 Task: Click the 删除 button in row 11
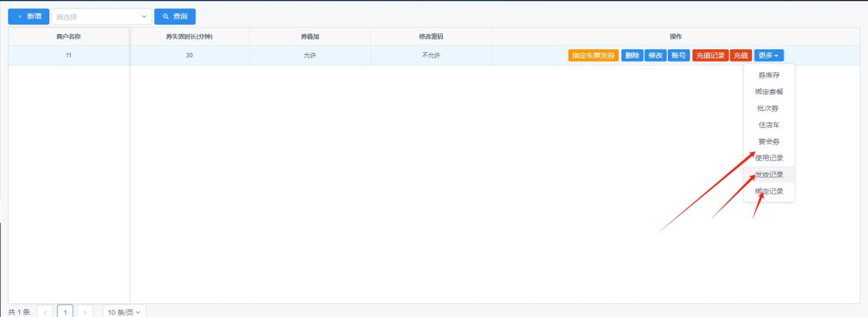pyautogui.click(x=632, y=55)
